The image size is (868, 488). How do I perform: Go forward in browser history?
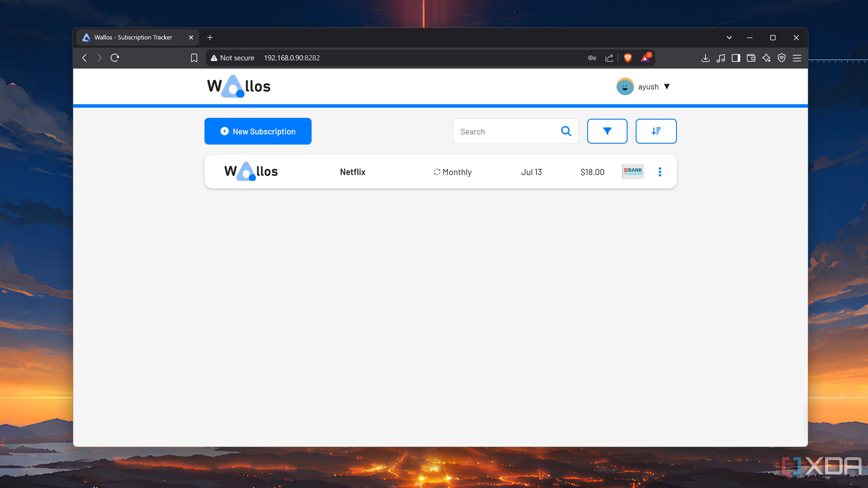99,58
